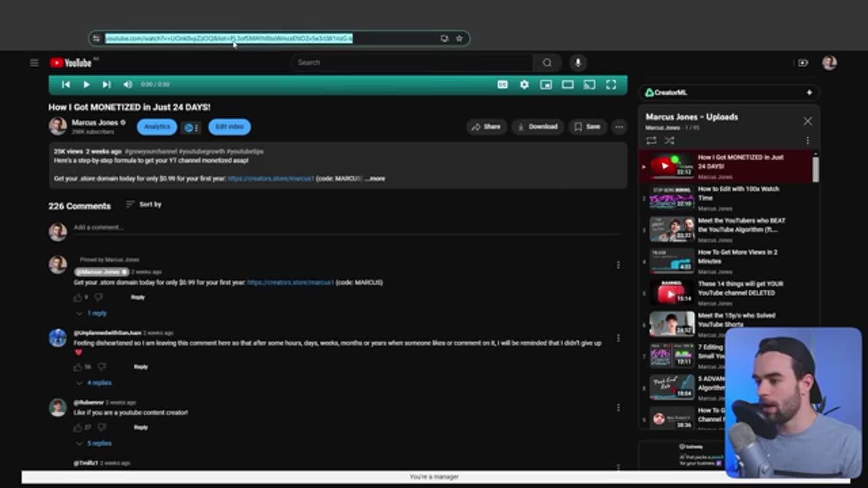Screen dimensions: 868x488
Task: Mute the player volume speaker
Action: point(127,85)
